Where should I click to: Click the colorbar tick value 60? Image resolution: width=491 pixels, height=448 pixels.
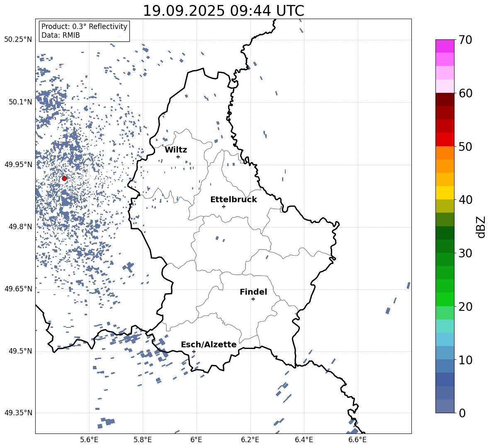[465, 93]
